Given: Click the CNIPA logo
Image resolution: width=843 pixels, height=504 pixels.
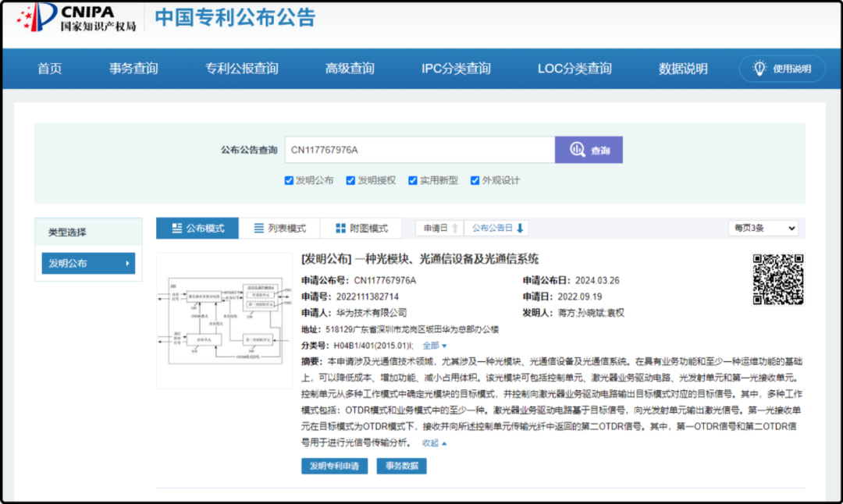Looking at the screenshot, I should pos(76,17).
